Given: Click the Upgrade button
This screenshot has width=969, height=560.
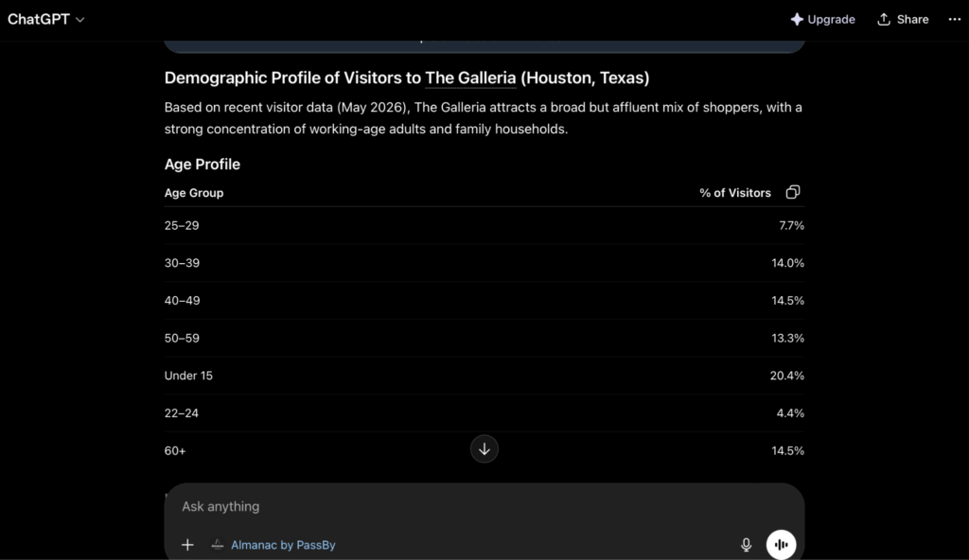Looking at the screenshot, I should [x=822, y=19].
